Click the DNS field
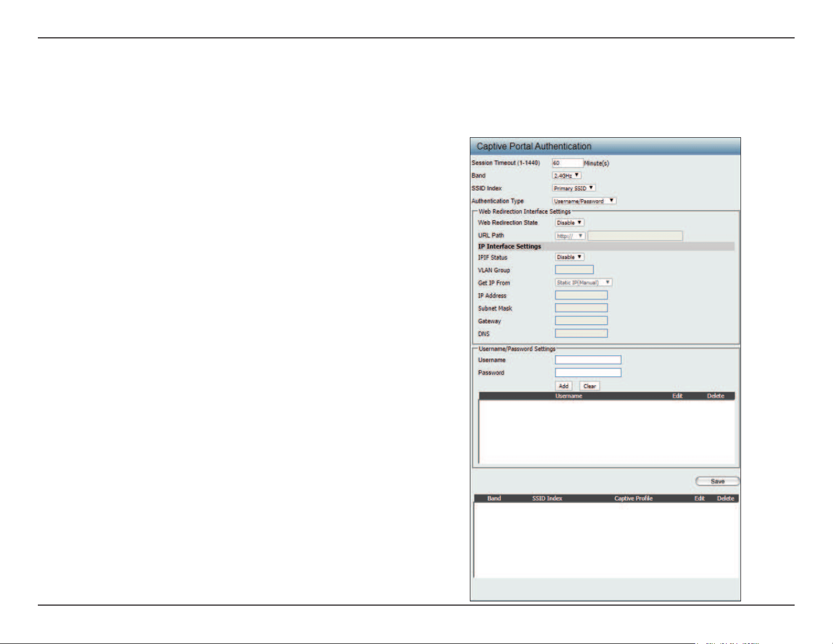Screen dimensions: 833x644 [581, 333]
